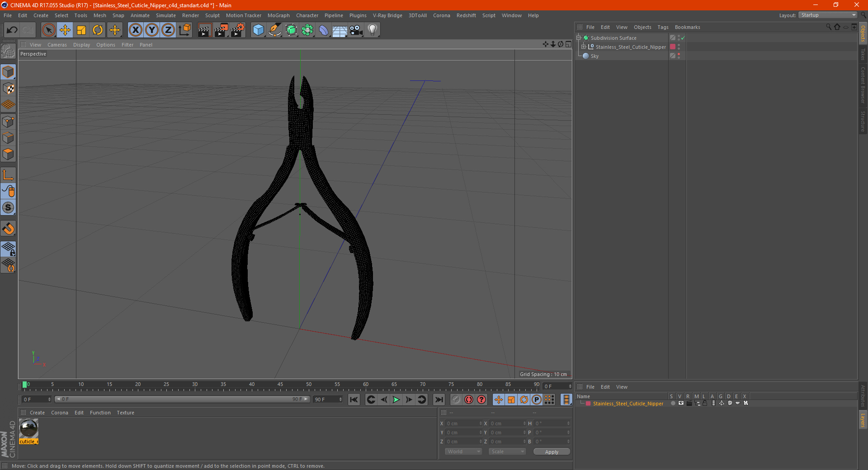Enable the Axis mode L-shaped icon
Screen dimensions: 868x470
point(8,175)
